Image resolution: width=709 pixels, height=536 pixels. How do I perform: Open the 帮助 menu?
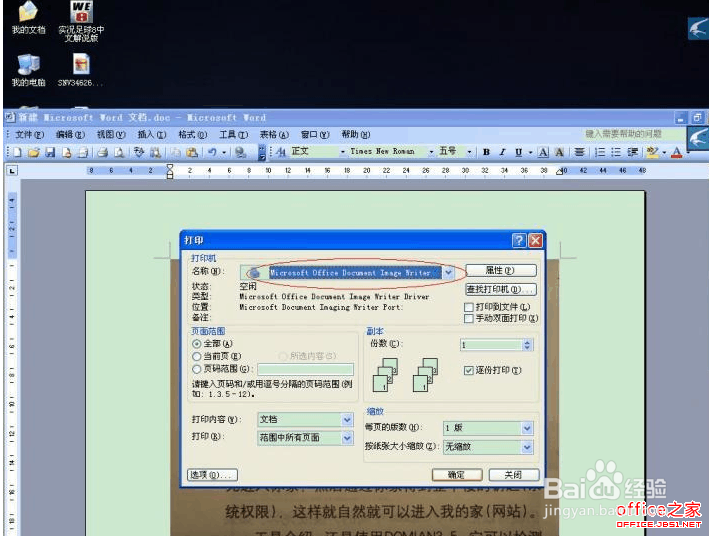tap(355, 135)
